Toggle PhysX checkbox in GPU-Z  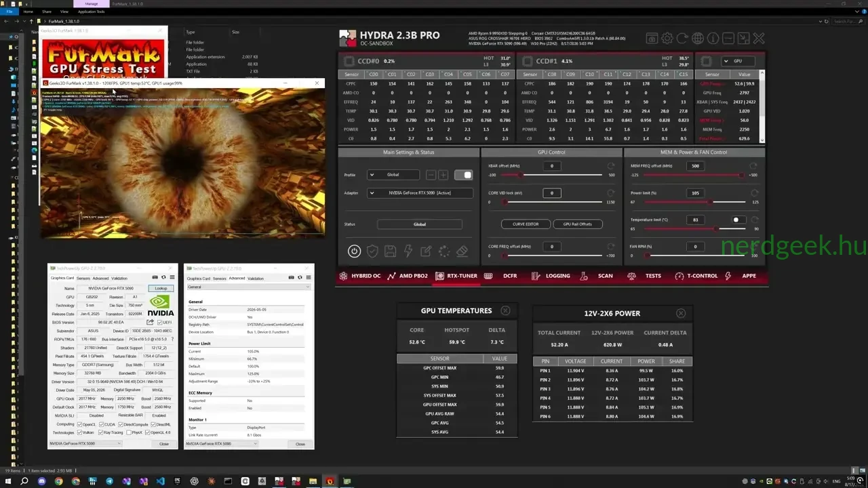tap(129, 432)
